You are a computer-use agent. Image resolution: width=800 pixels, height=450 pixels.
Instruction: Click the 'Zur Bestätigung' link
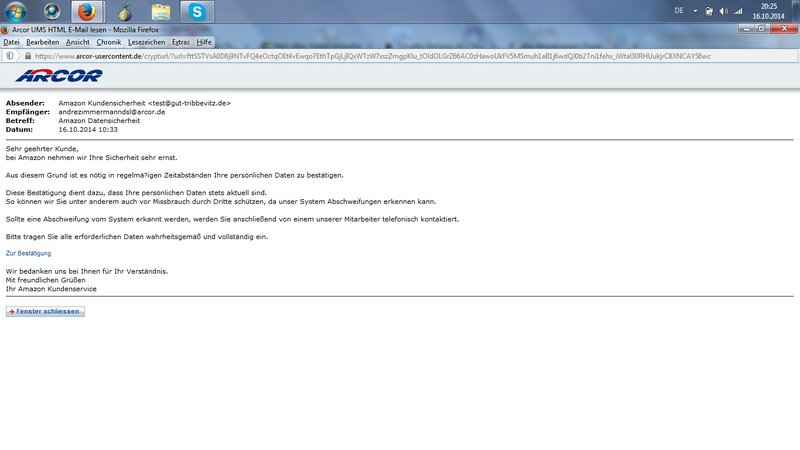(x=28, y=253)
